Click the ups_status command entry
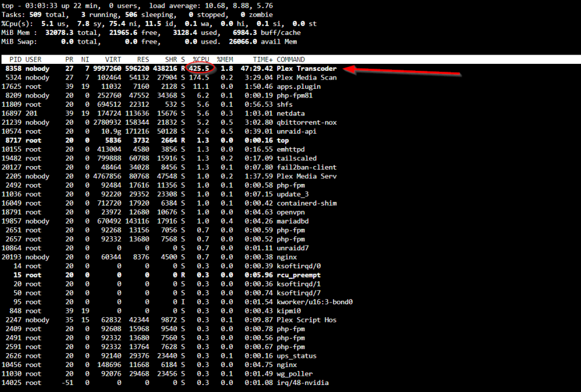The height and width of the screenshot is (392, 581). tap(296, 355)
